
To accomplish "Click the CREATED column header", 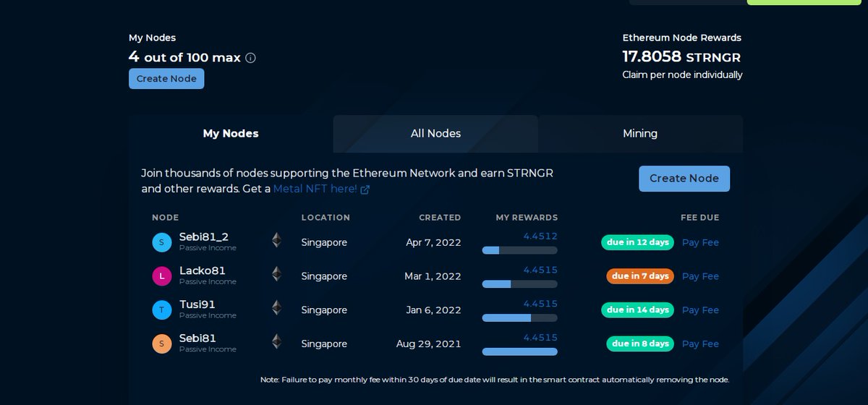I will [440, 218].
